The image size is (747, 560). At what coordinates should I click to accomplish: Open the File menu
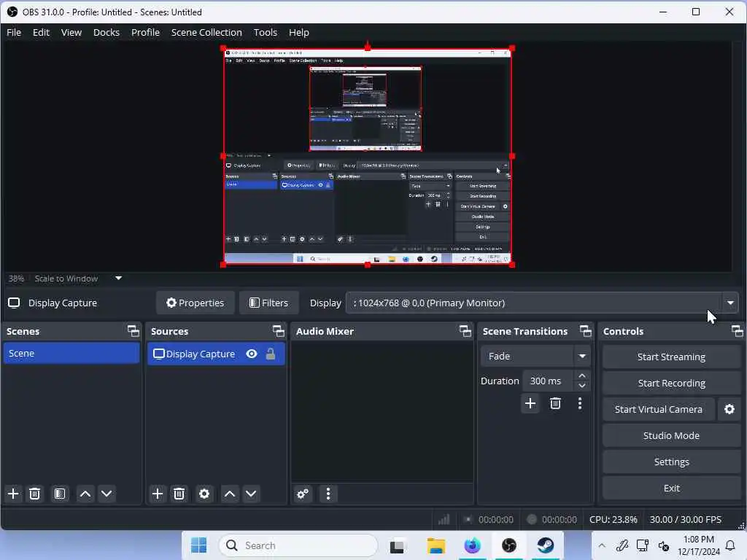click(14, 32)
